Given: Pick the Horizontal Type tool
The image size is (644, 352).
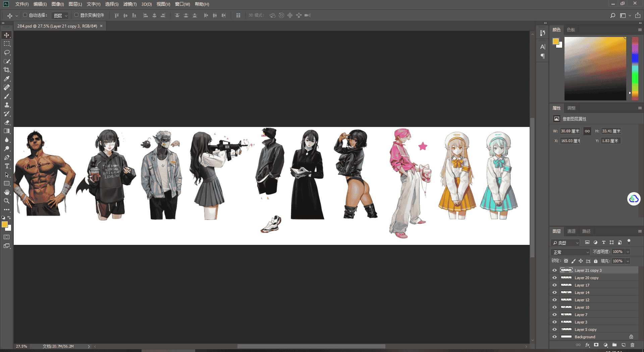Looking at the screenshot, I should [x=7, y=166].
